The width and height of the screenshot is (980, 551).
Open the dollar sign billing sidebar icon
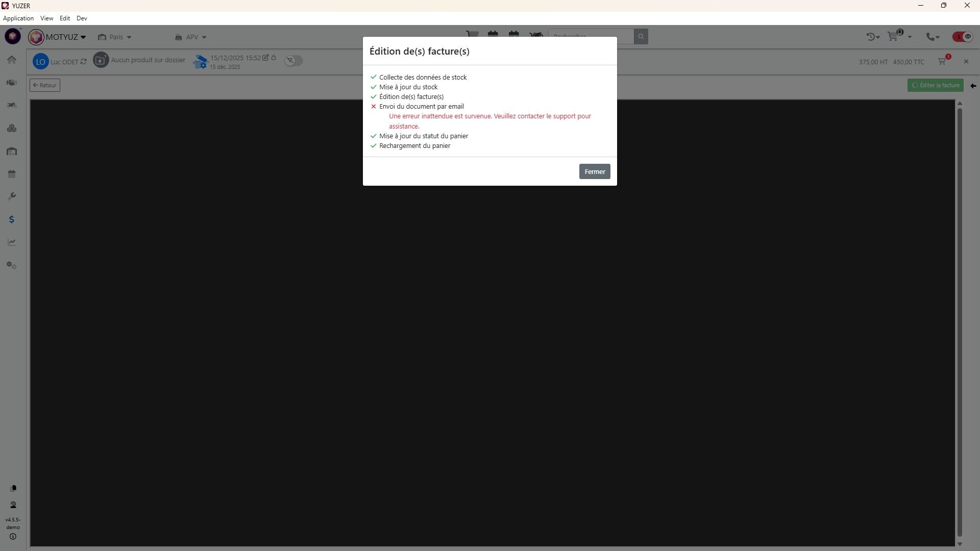(x=12, y=219)
